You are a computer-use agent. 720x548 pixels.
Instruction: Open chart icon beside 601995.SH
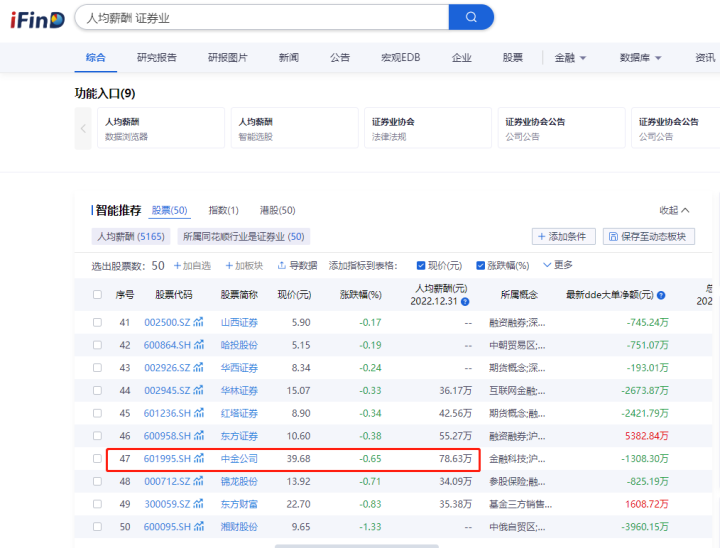tap(198, 458)
